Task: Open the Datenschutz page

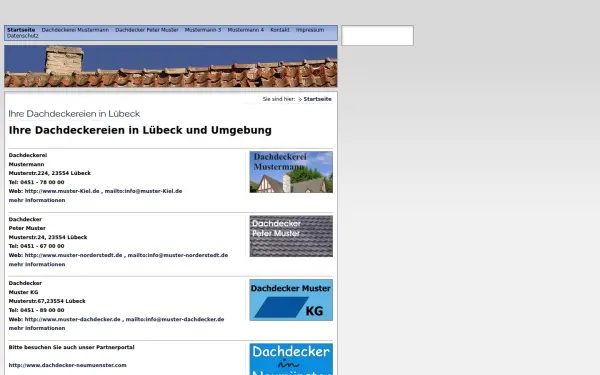Action: tap(23, 36)
